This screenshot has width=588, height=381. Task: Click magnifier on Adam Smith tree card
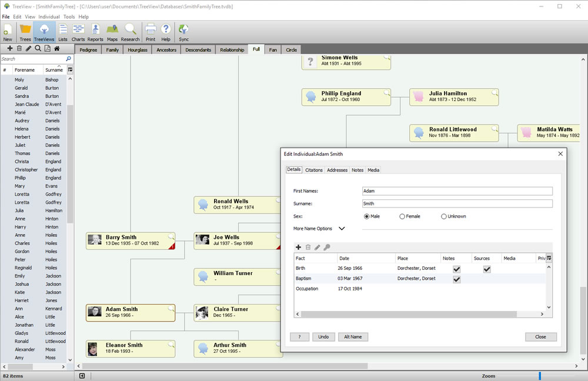(171, 309)
